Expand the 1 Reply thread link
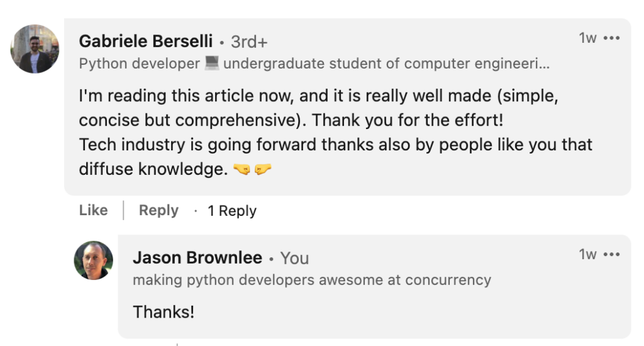This screenshot has height=346, width=644. click(232, 211)
